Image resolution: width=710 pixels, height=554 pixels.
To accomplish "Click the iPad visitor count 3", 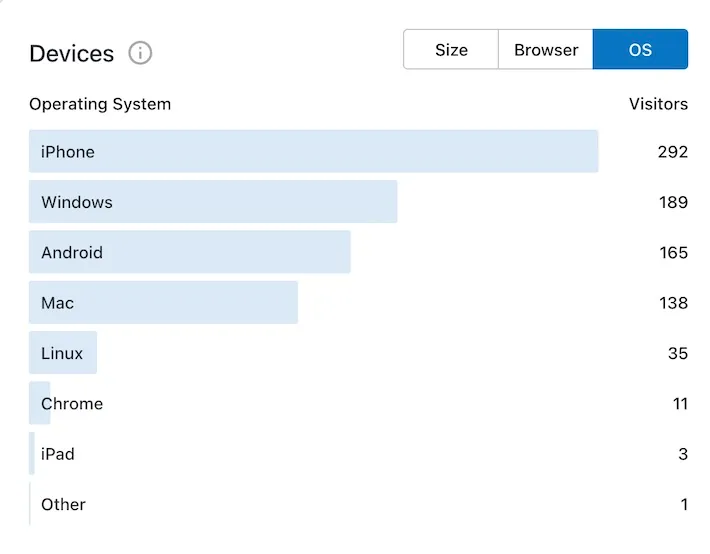I will pos(683,454).
